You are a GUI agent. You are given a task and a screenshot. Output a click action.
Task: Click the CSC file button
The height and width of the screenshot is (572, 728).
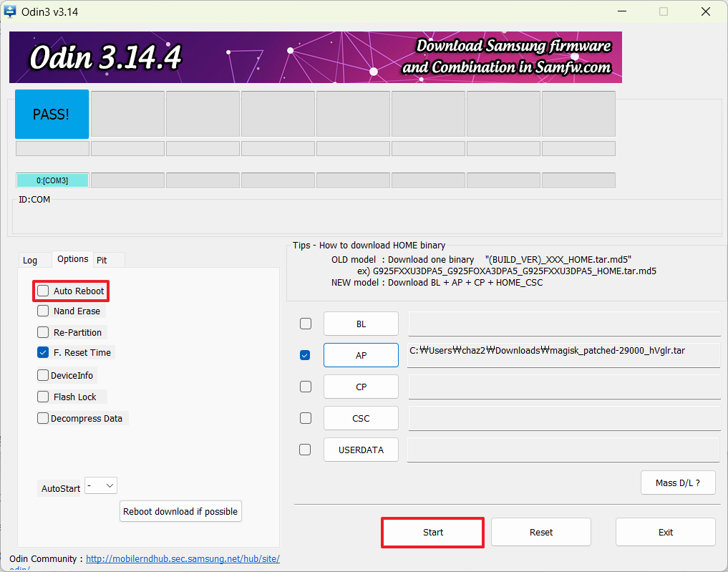coord(361,418)
